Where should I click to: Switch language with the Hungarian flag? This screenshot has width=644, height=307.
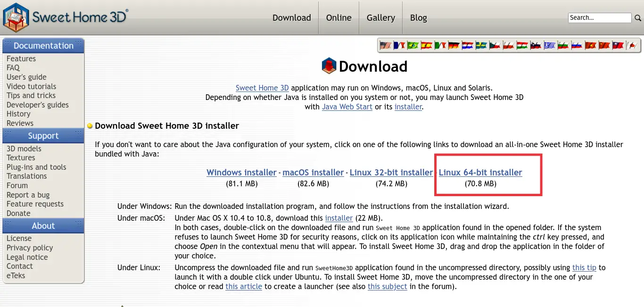pyautogui.click(x=522, y=46)
